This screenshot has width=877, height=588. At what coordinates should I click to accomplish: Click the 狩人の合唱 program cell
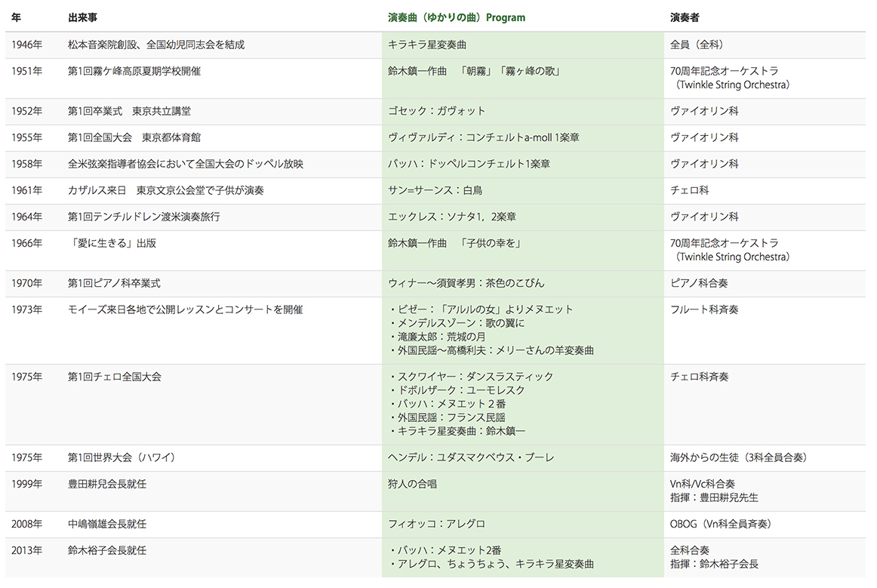tap(412, 484)
